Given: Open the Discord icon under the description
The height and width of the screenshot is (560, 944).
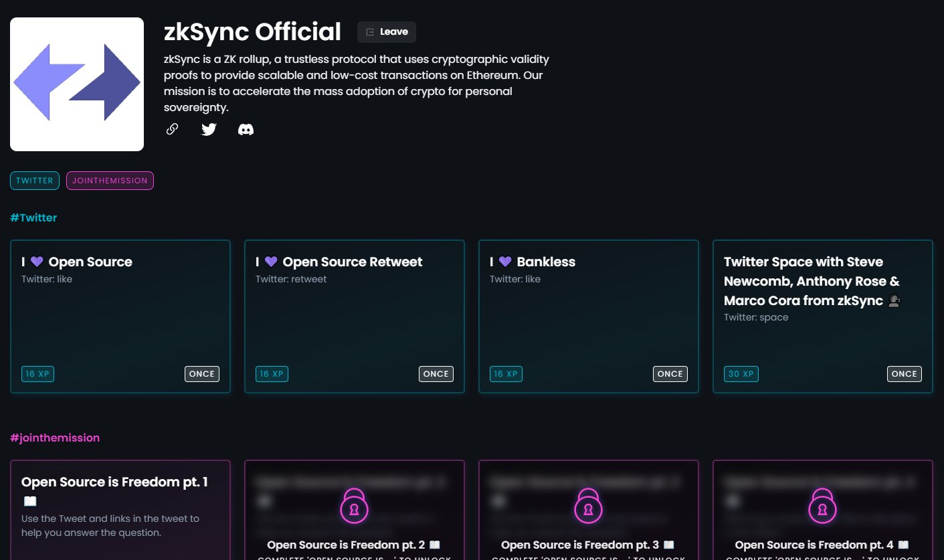Looking at the screenshot, I should pos(246,129).
